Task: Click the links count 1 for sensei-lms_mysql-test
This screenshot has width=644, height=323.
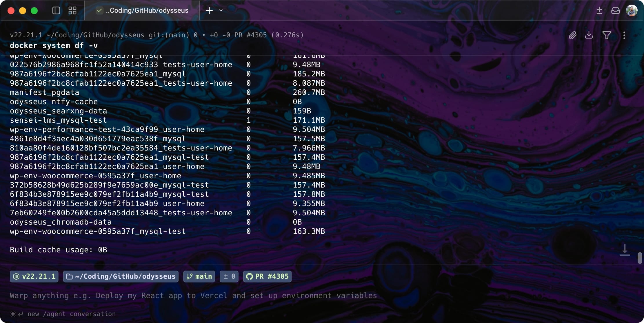Action: pos(249,120)
